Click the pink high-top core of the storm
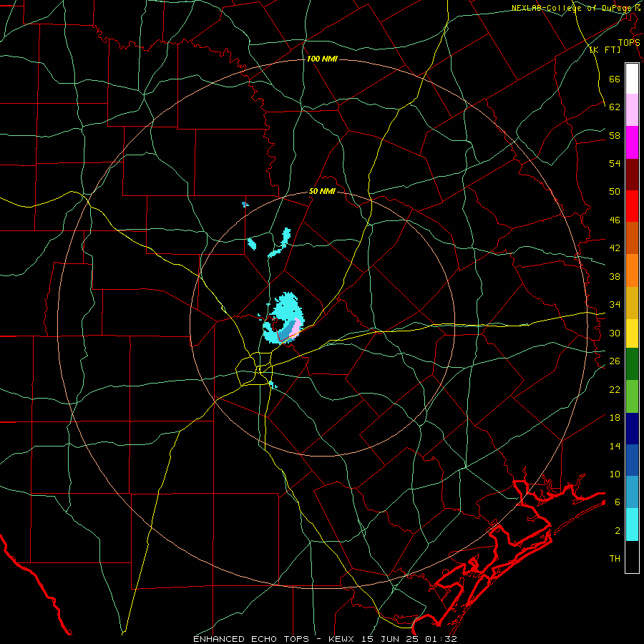 pyautogui.click(x=295, y=328)
